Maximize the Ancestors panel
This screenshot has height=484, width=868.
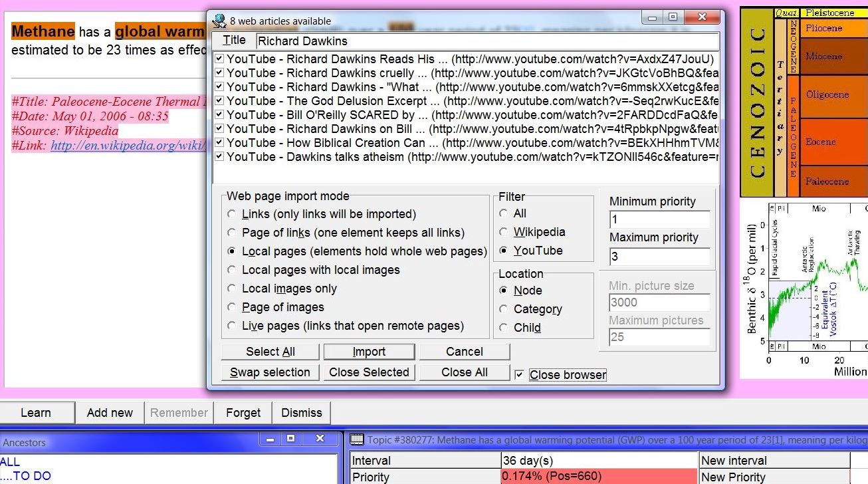pyautogui.click(x=290, y=439)
